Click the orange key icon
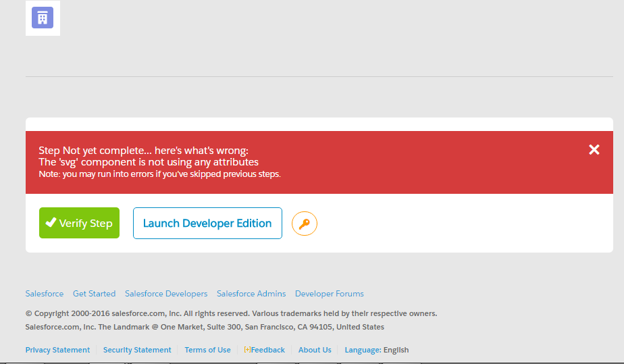624x364 pixels. pos(304,224)
